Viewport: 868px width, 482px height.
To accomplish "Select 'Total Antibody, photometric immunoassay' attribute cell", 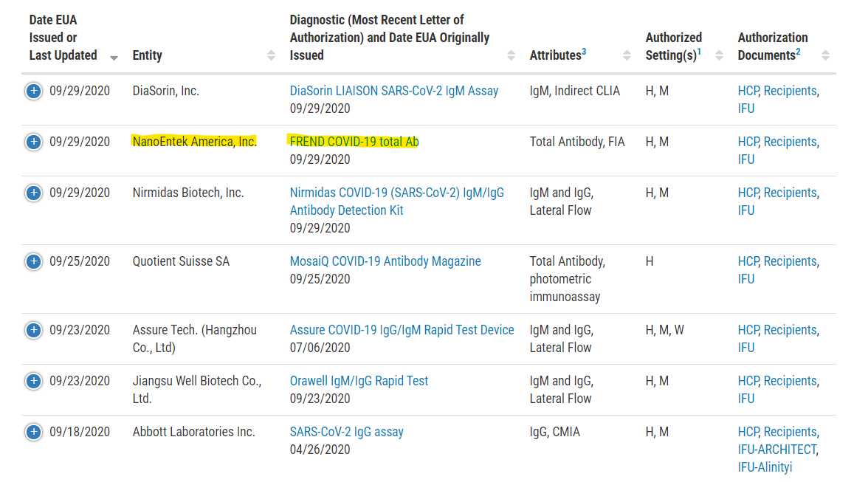I will coord(568,279).
